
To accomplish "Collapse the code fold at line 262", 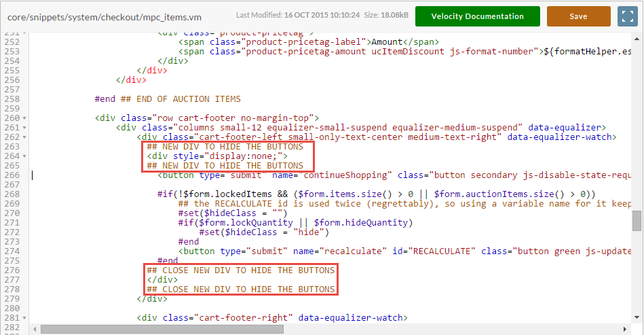I will pos(24,137).
